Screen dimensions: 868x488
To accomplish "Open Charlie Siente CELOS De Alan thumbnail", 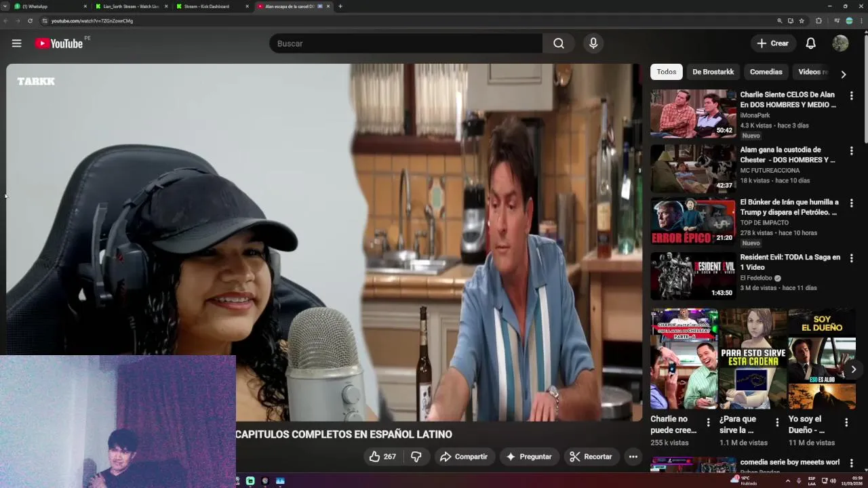I will pos(693,113).
